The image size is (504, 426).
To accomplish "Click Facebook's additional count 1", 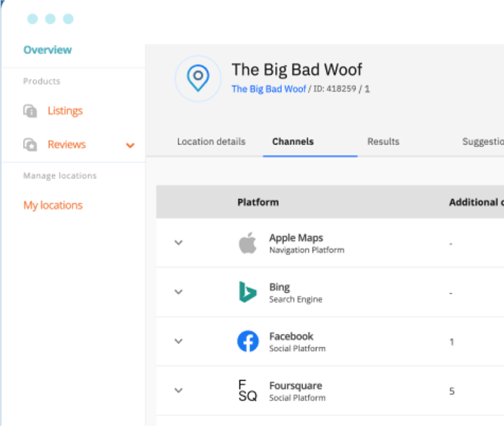I will point(451,342).
